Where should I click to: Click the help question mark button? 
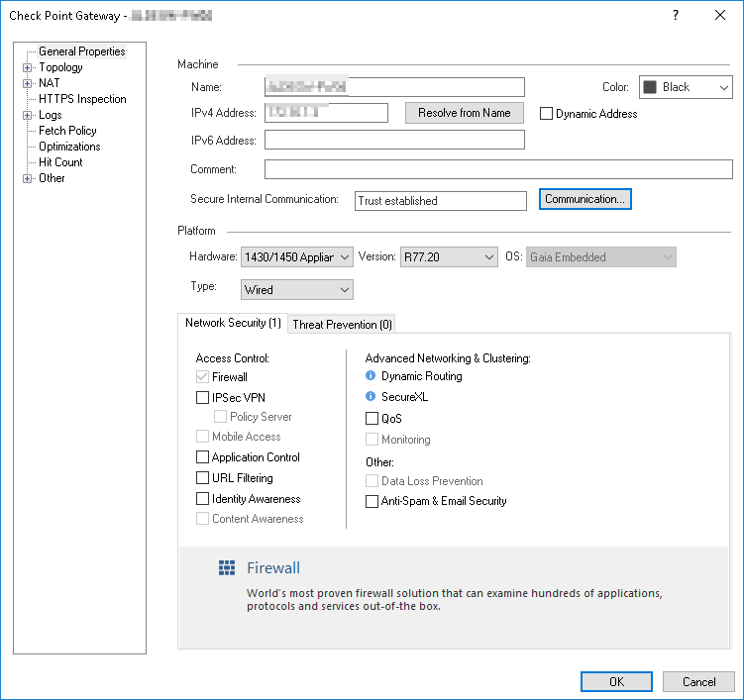675,15
